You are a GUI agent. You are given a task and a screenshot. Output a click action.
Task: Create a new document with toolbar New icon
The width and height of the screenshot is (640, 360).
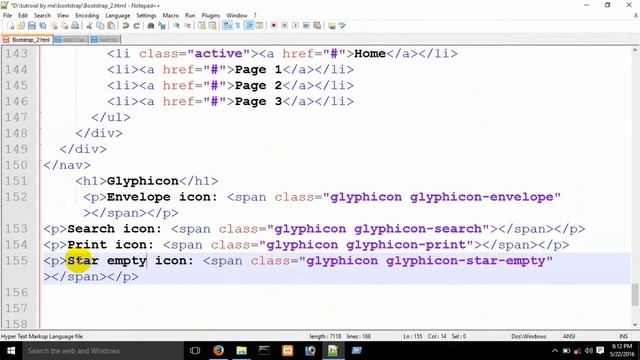11,26
